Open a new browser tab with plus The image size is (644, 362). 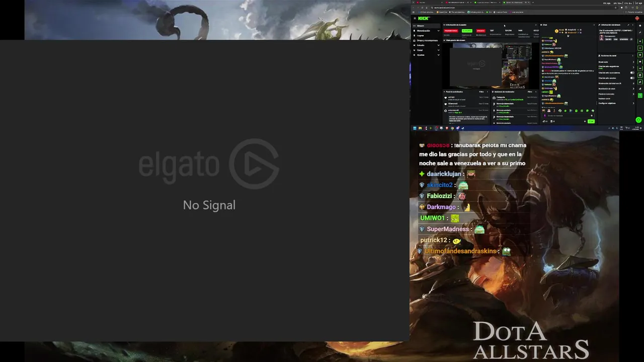tap(533, 3)
